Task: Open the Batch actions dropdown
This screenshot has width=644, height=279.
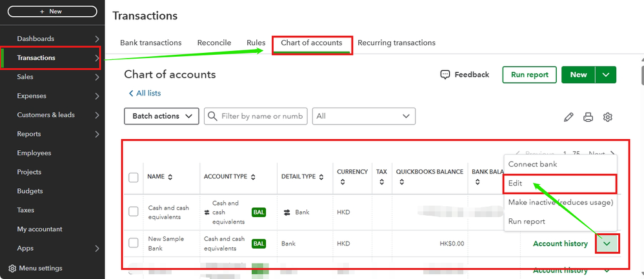Action: click(x=161, y=116)
